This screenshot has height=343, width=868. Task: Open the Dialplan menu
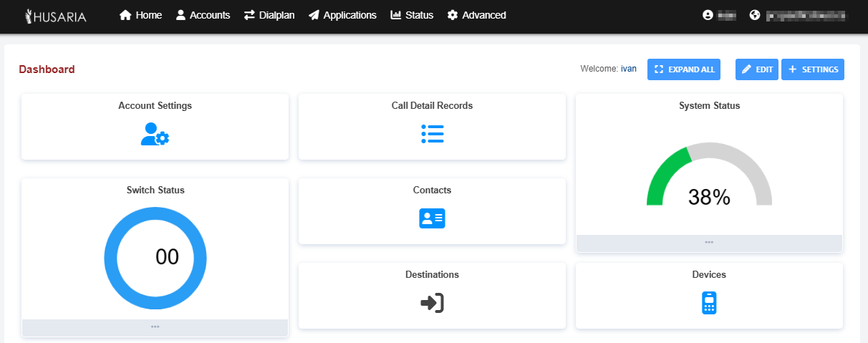[269, 15]
